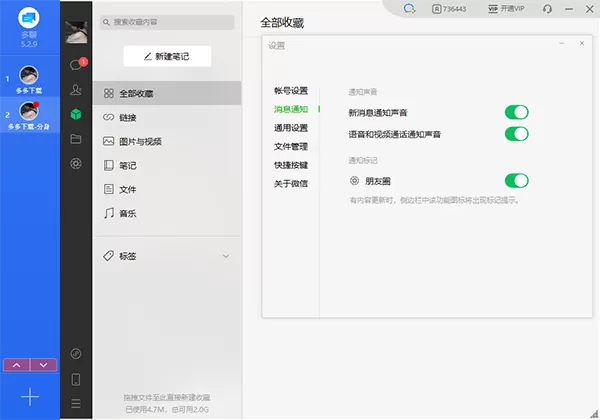Screen dimensions: 600x420
Task: Click the 新建笔记 button
Action: point(167,56)
